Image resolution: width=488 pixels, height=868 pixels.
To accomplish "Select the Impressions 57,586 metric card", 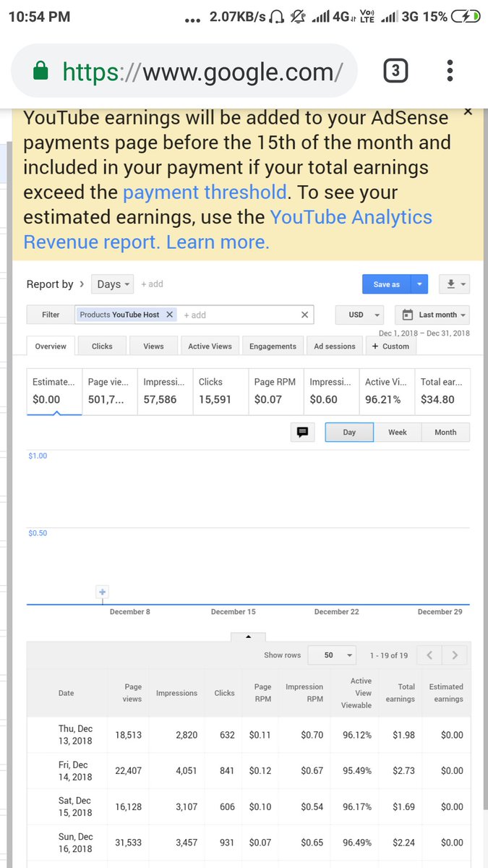I will 166,391.
